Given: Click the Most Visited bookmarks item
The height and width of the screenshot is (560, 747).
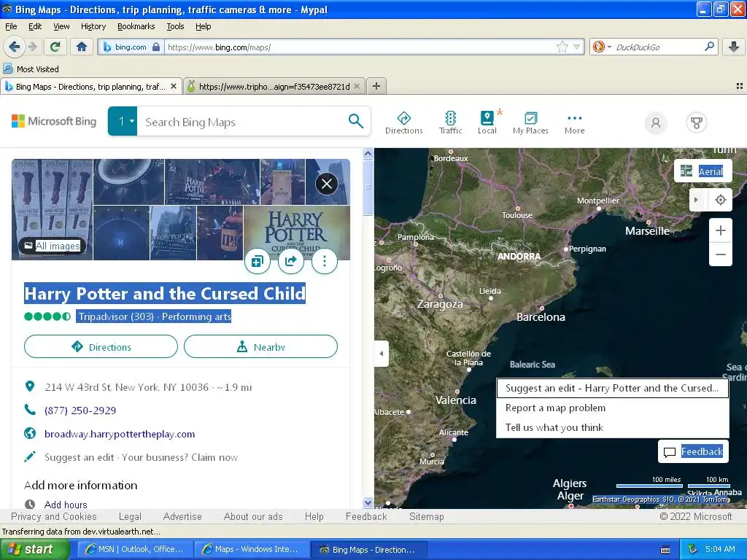Looking at the screenshot, I should pyautogui.click(x=31, y=69).
